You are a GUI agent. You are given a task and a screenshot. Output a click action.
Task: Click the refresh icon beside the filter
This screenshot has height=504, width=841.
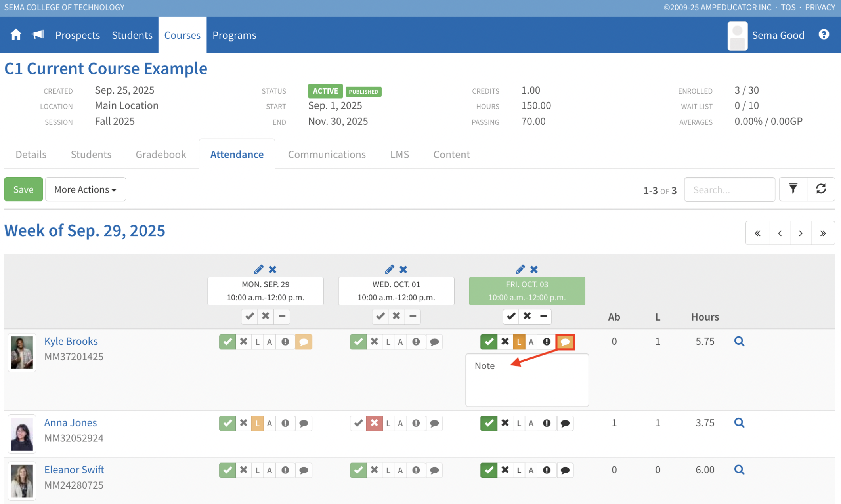[x=821, y=189]
